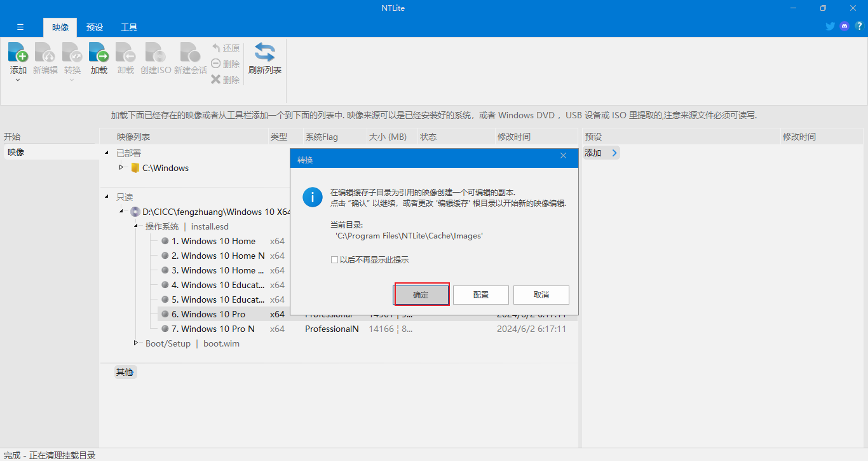Click the 预设 column header
868x461 pixels.
[681, 137]
